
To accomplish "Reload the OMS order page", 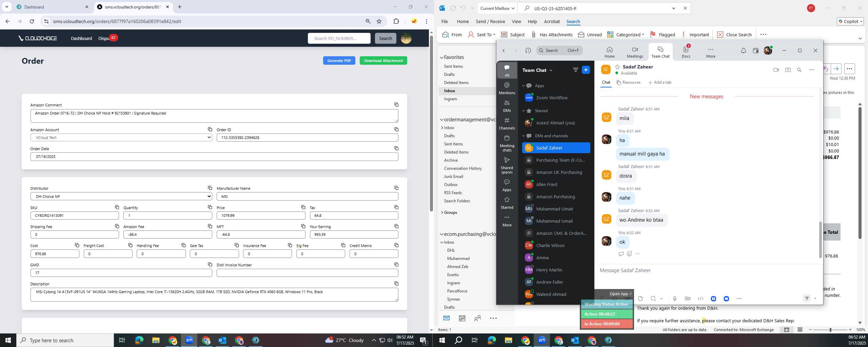I will click(x=32, y=21).
